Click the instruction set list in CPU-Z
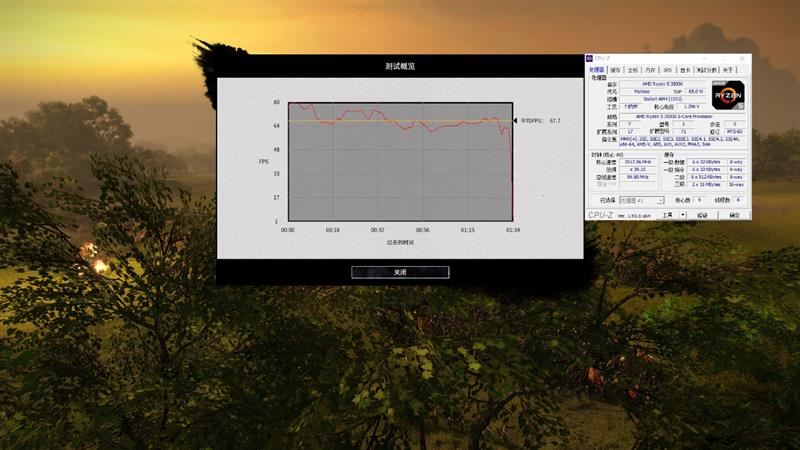This screenshot has height=450, width=800. click(683, 142)
